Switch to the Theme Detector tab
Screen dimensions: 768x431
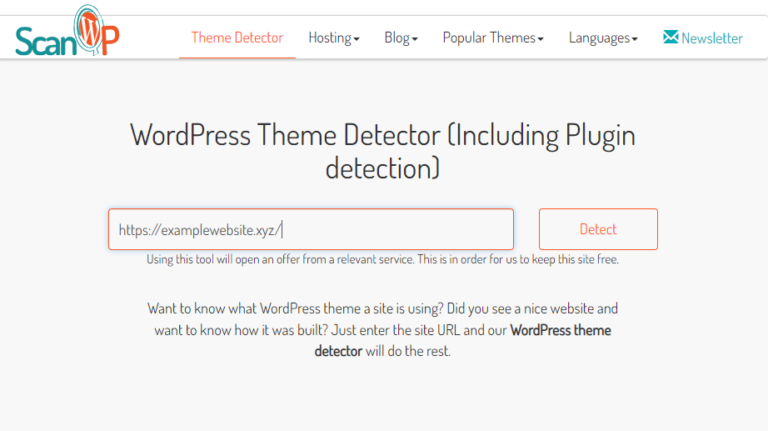coord(237,38)
